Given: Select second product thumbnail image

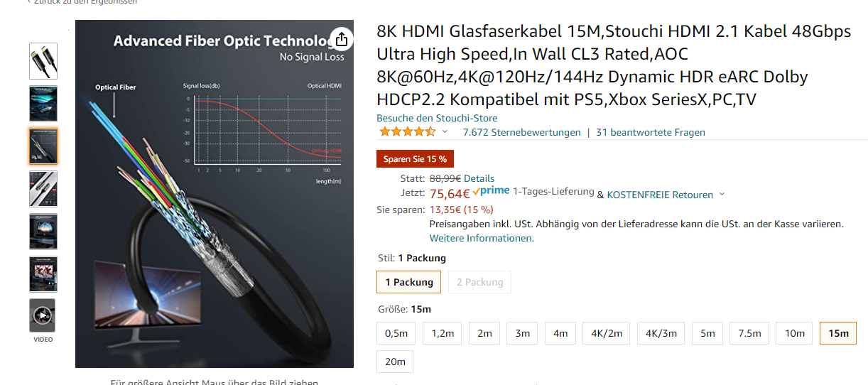Looking at the screenshot, I should tap(43, 104).
